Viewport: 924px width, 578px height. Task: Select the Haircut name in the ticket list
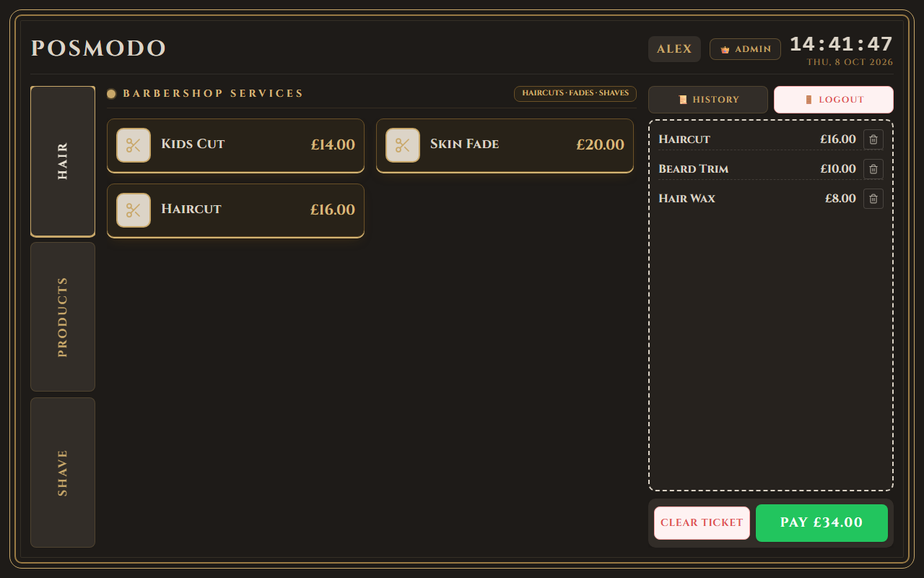[684, 139]
